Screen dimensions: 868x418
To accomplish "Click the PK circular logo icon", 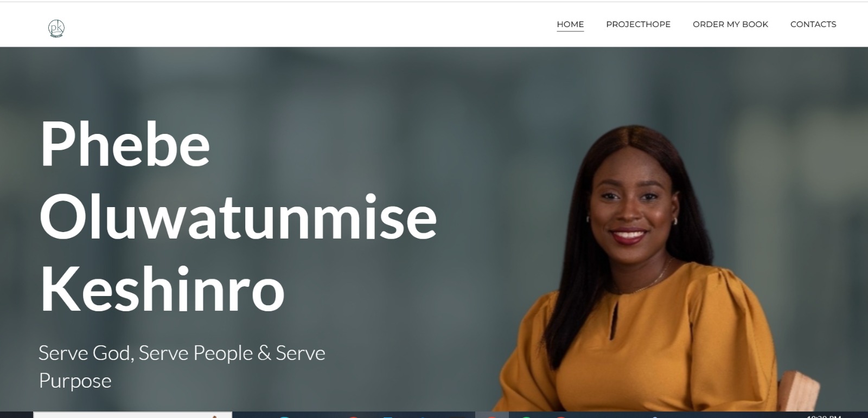I will click(x=56, y=28).
